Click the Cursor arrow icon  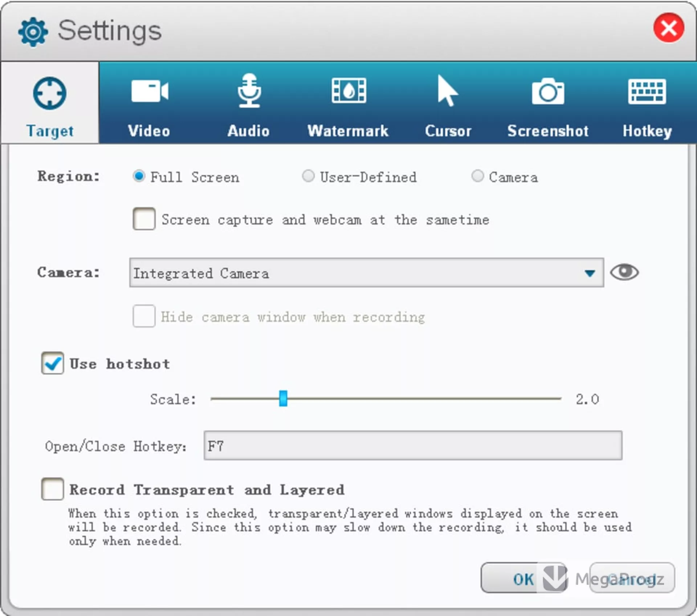(447, 91)
